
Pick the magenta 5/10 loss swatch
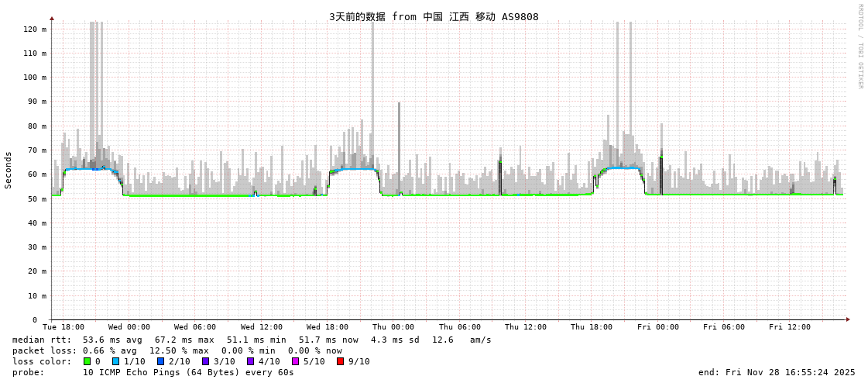pos(295,361)
